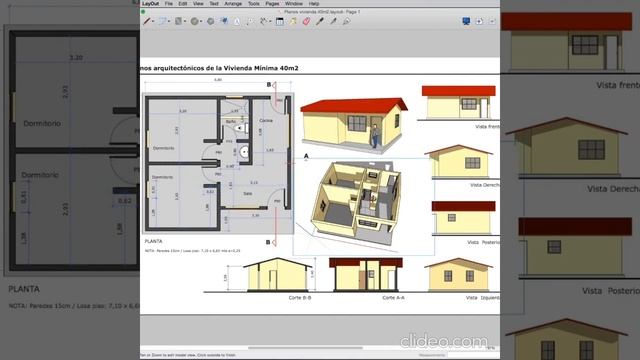Expand the Dimension tool dropdown arrow
640x360 pixels.
(x=270, y=22)
